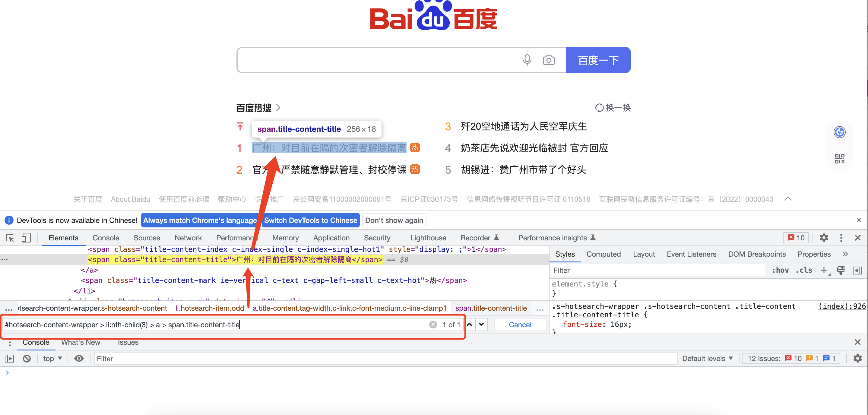The height and width of the screenshot is (415, 868).
Task: Click the next search result down chevron
Action: pyautogui.click(x=482, y=325)
